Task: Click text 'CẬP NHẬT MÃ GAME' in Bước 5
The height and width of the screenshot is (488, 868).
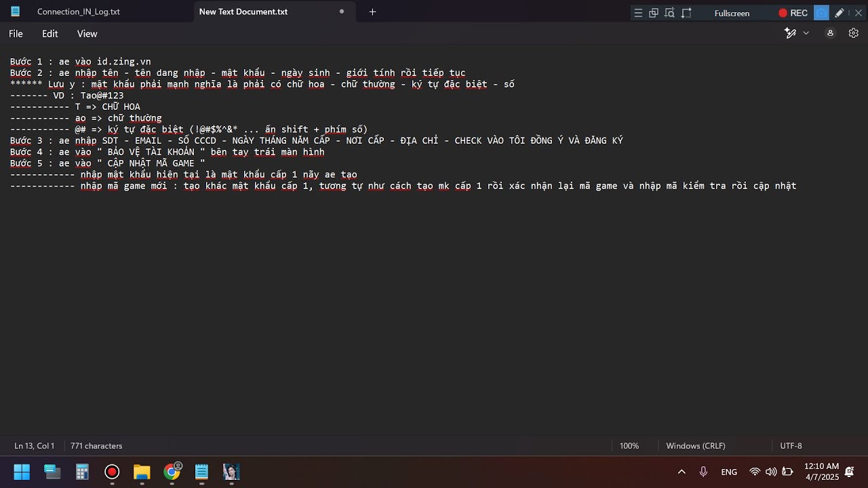Action: point(151,163)
